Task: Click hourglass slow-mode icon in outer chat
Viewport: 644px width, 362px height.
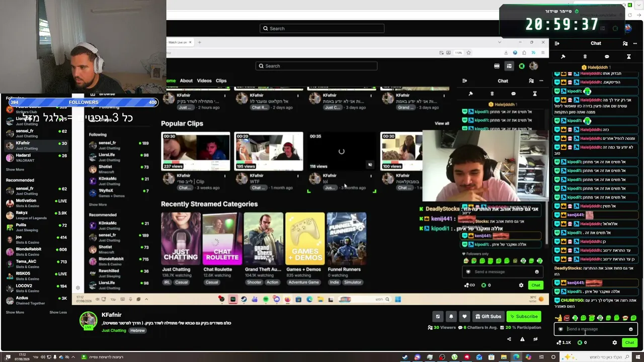Action: (628, 57)
